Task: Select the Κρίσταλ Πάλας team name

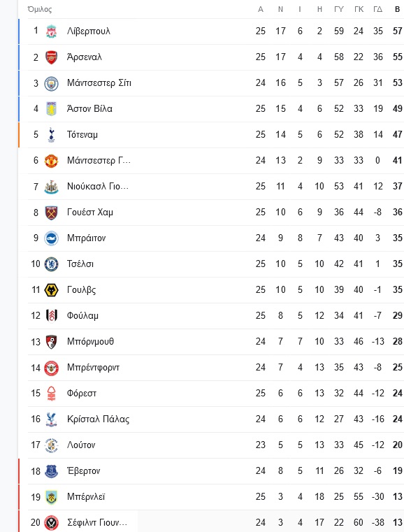Action: point(98,419)
